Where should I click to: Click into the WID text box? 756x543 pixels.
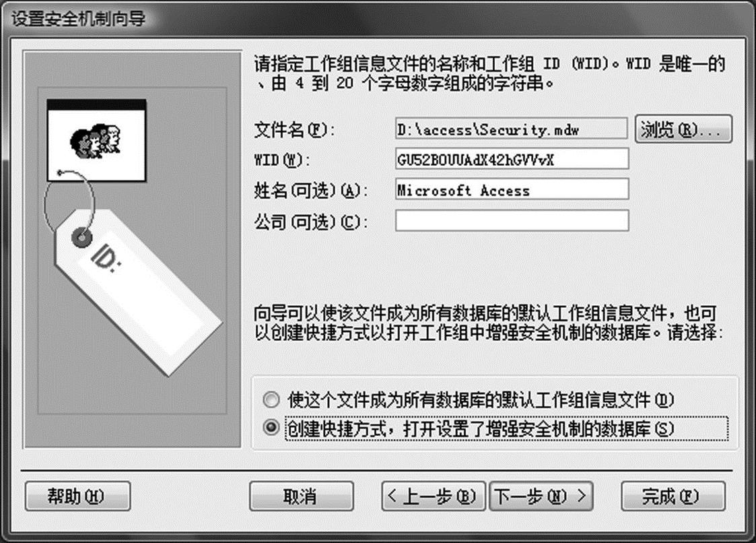512,159
